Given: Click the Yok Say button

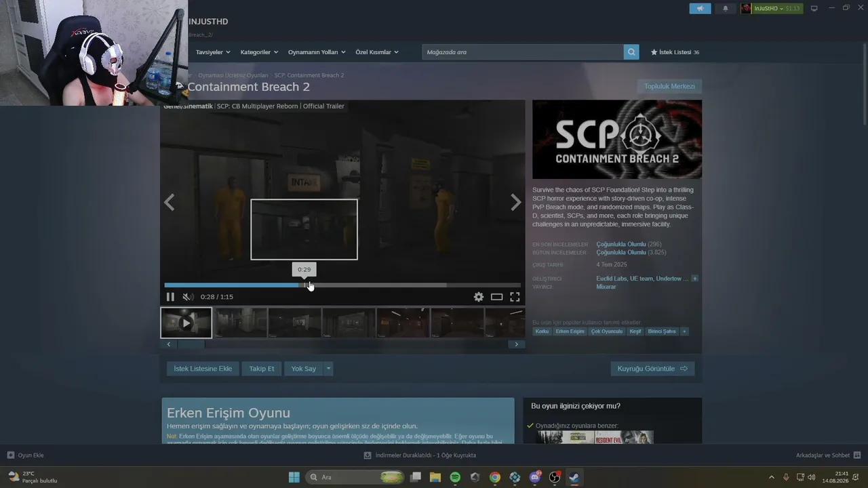Looking at the screenshot, I should point(304,369).
